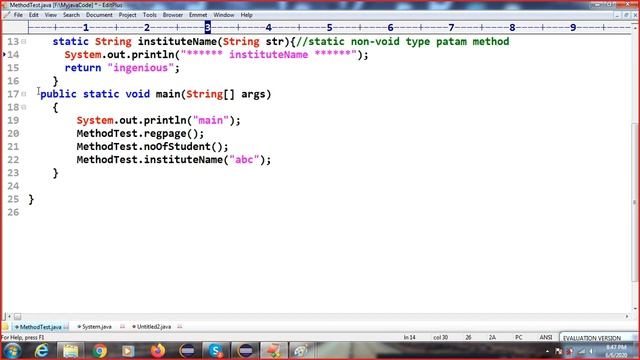The image size is (640, 360).
Task: Open the Search menu
Action: coord(71,15)
